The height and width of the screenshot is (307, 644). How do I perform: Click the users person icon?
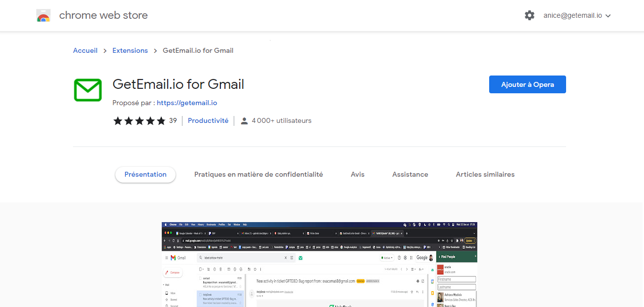tap(244, 121)
